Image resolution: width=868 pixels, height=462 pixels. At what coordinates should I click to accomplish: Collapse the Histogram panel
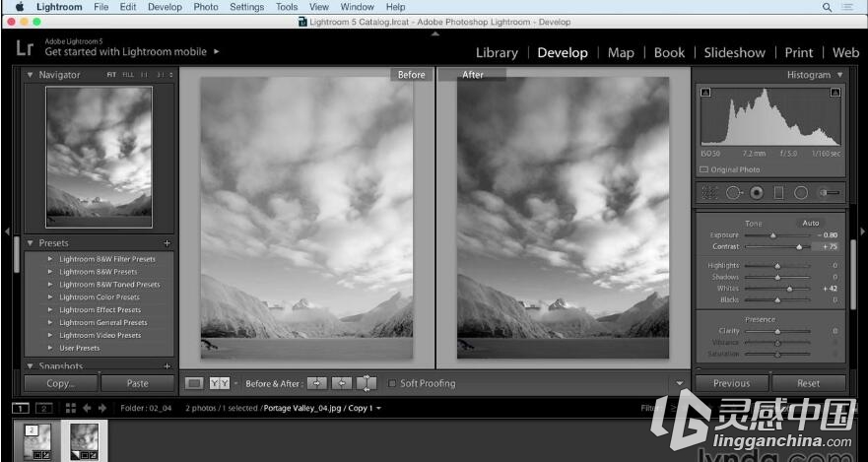(x=839, y=75)
